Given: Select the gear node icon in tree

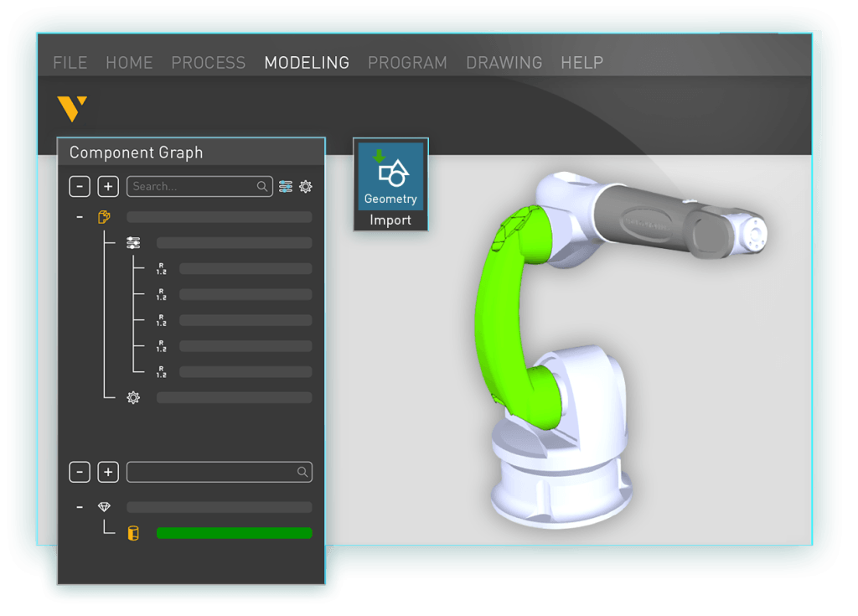Looking at the screenshot, I should (x=133, y=397).
